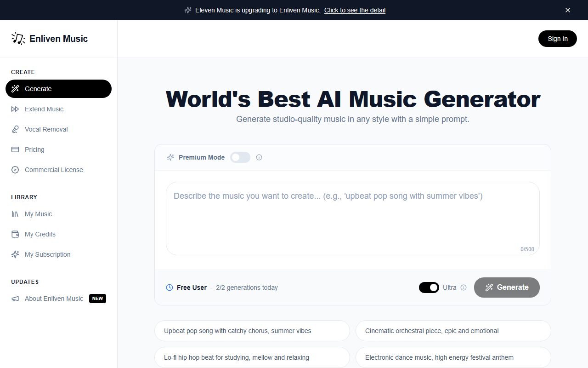Choose the 'Upbeat pop song with catchy chorus' suggestion

pos(252,331)
